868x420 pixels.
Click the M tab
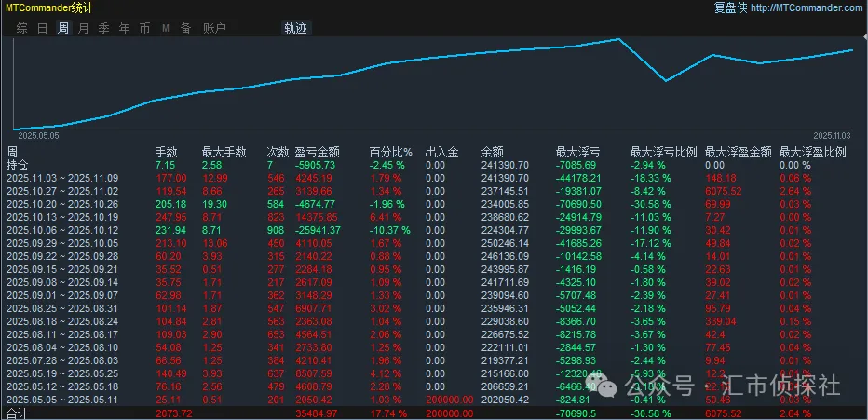tap(165, 28)
